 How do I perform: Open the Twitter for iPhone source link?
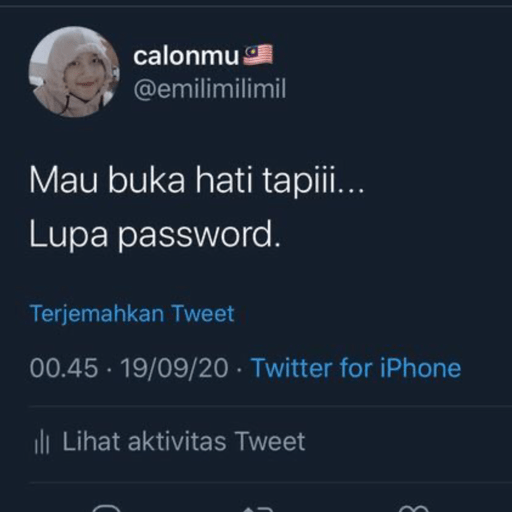[356, 368]
